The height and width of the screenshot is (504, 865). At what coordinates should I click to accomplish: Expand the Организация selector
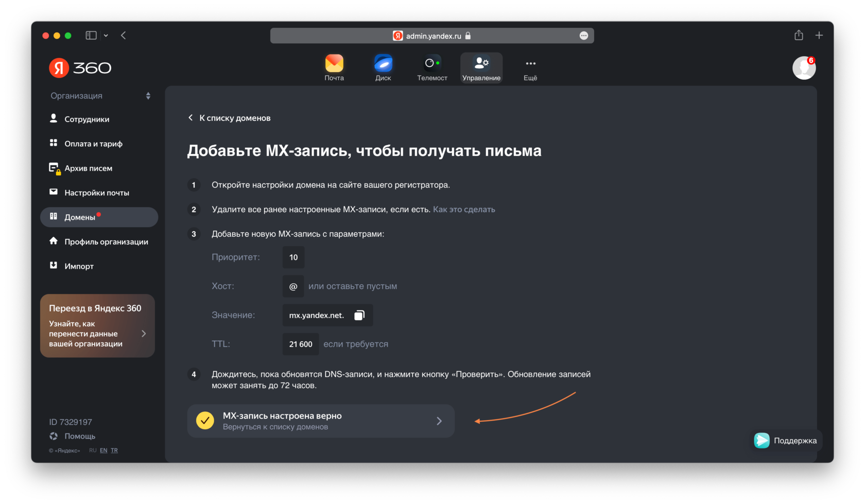pos(100,96)
